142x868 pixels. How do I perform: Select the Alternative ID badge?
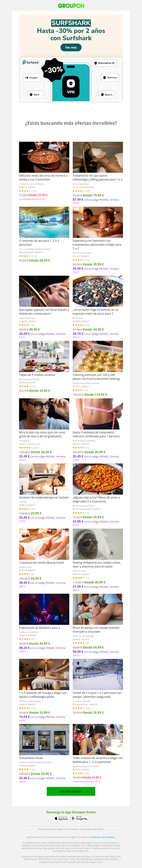coord(105,63)
